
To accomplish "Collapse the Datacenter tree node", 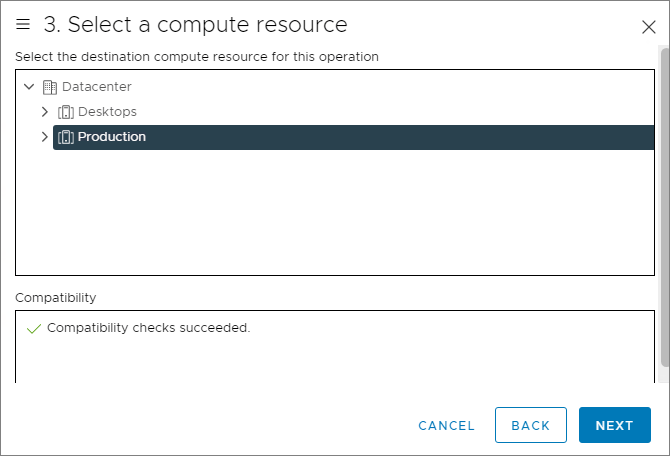I will pos(28,87).
